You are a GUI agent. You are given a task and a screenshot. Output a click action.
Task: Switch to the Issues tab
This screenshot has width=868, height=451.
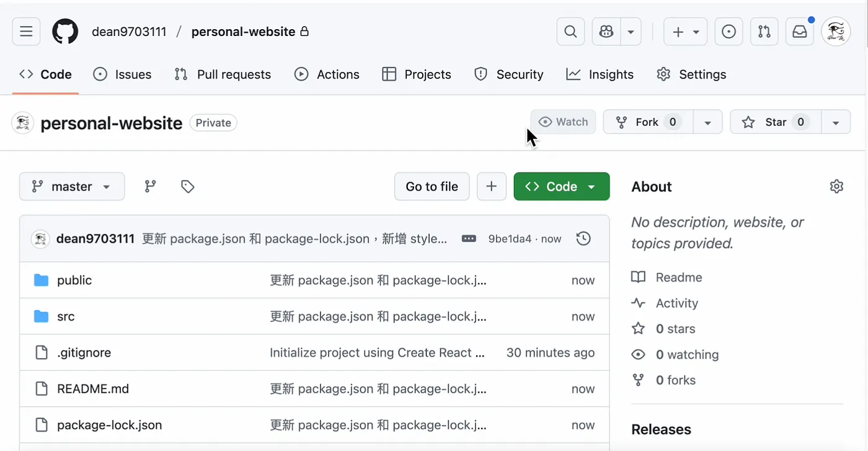[x=122, y=74]
